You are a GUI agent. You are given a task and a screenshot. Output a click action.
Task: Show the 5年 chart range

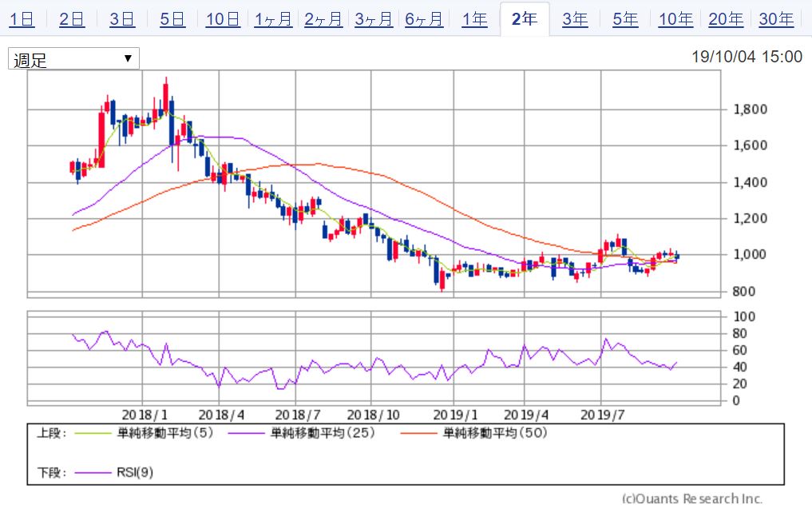(x=625, y=19)
